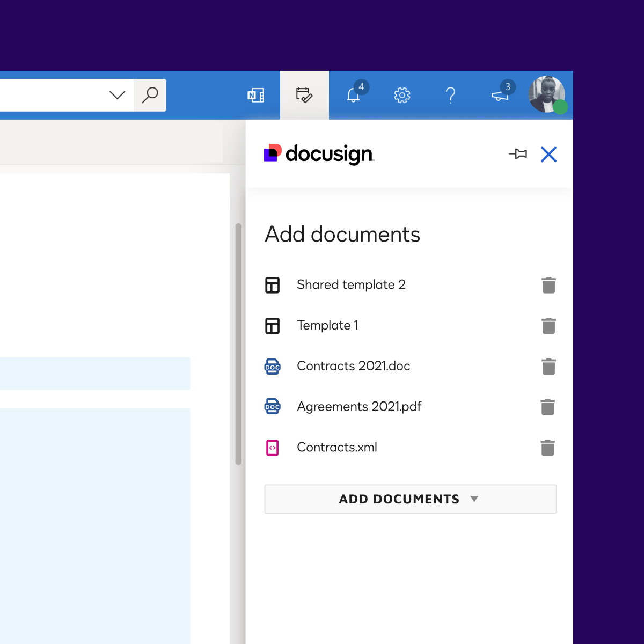
Task: Select the "Contracts.xml" text
Action: [x=337, y=447]
